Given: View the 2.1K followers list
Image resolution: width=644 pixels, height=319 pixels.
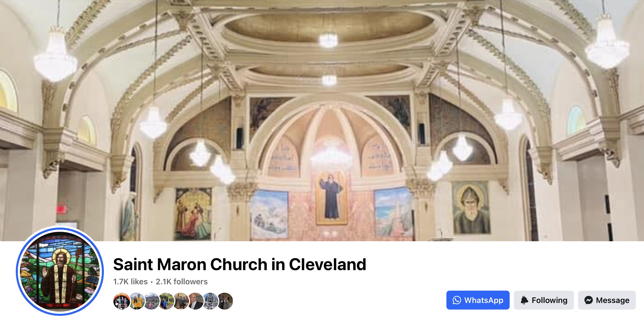Looking at the screenshot, I should coord(182,281).
